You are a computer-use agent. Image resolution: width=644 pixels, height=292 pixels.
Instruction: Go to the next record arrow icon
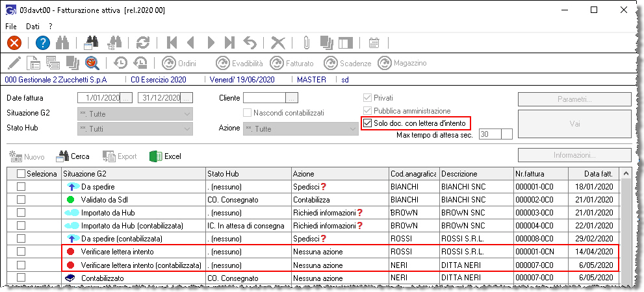[211, 43]
